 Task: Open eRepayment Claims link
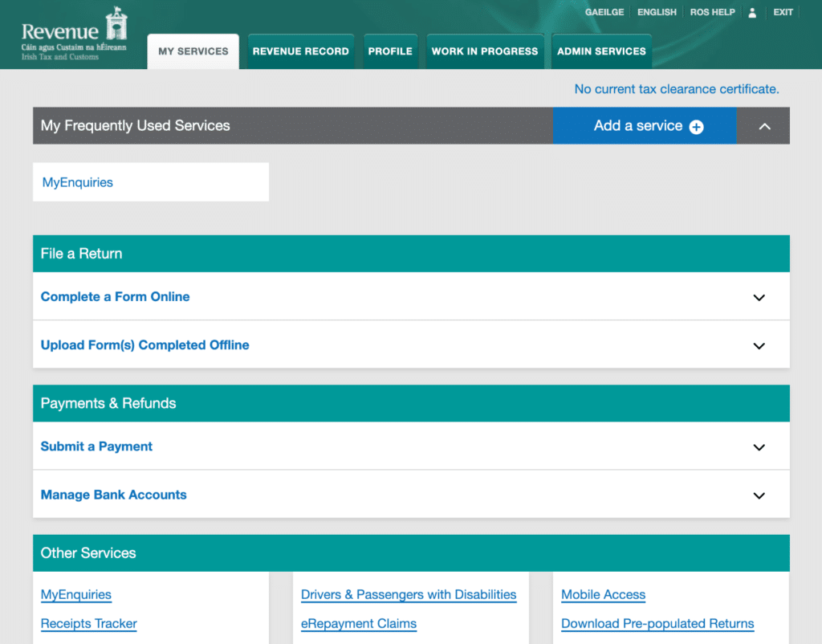(359, 623)
